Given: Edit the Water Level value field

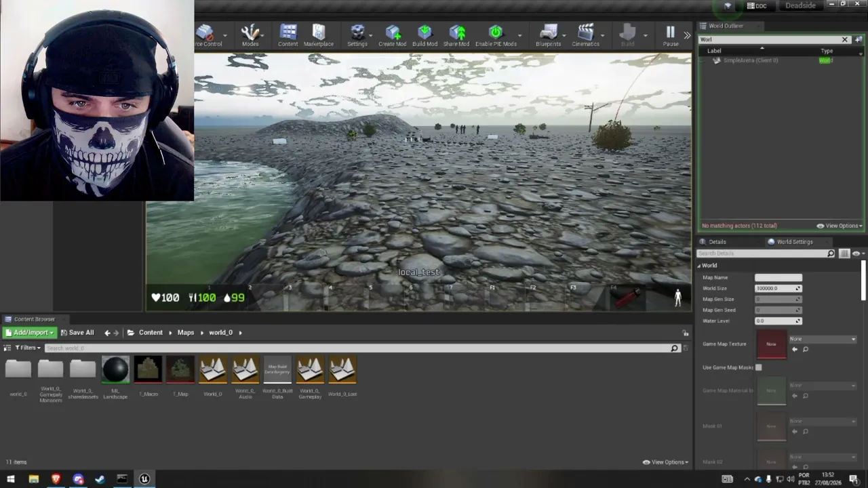Looking at the screenshot, I should (x=778, y=321).
